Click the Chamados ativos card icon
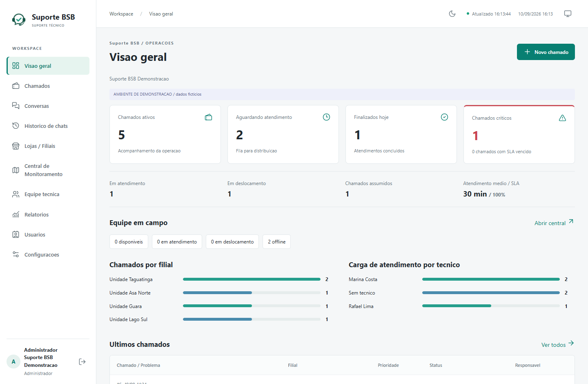Screen dimensions: 588x384 tap(208, 117)
